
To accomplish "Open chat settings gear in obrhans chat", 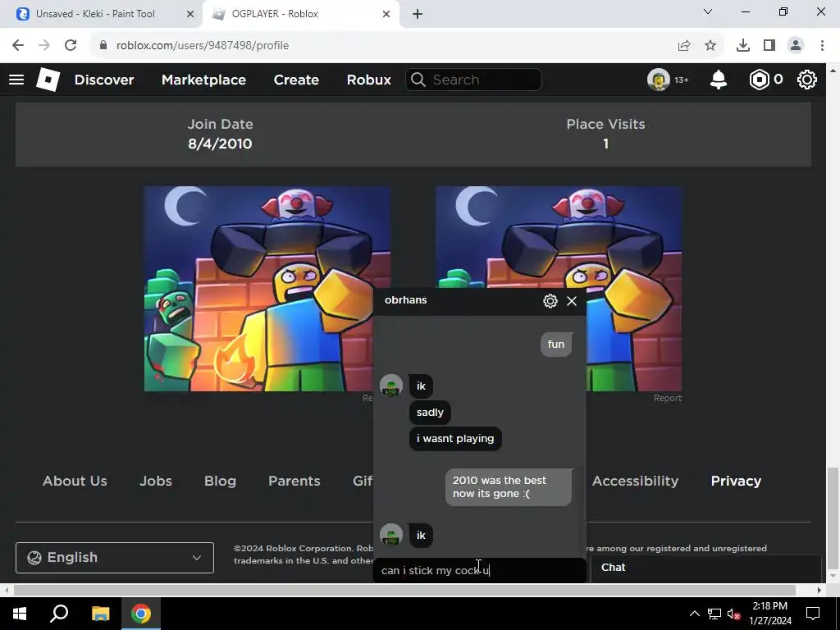I will tap(550, 301).
